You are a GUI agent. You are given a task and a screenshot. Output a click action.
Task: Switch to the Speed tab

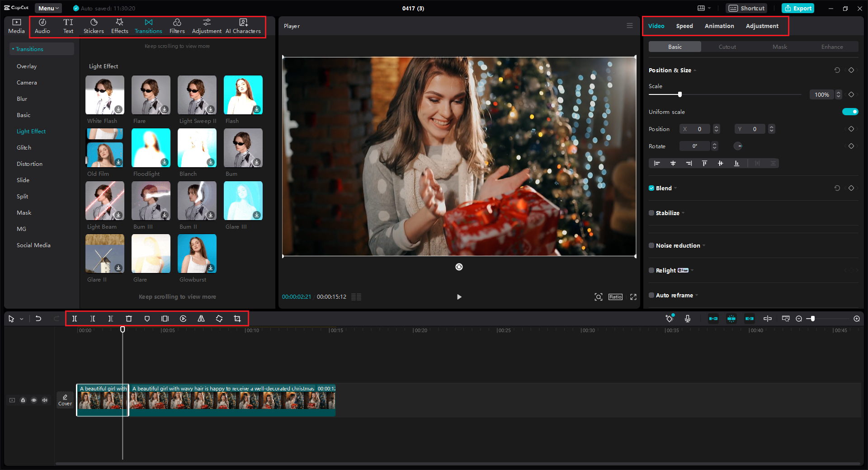684,26
